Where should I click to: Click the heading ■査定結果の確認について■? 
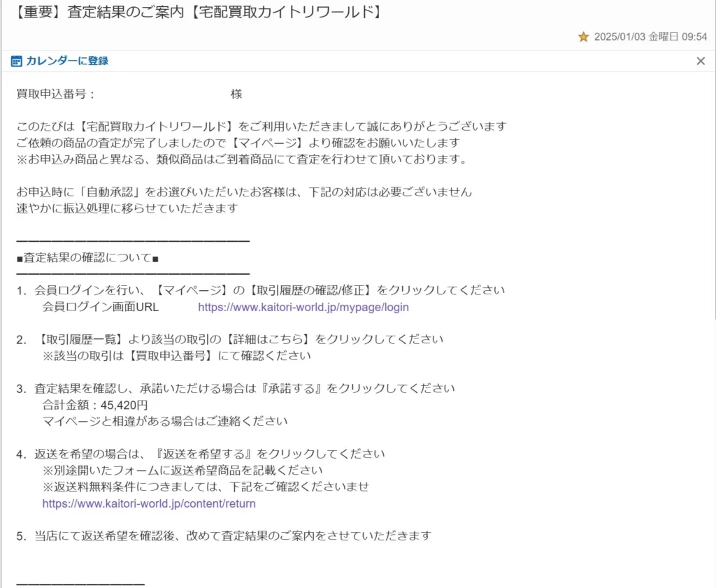(87, 258)
